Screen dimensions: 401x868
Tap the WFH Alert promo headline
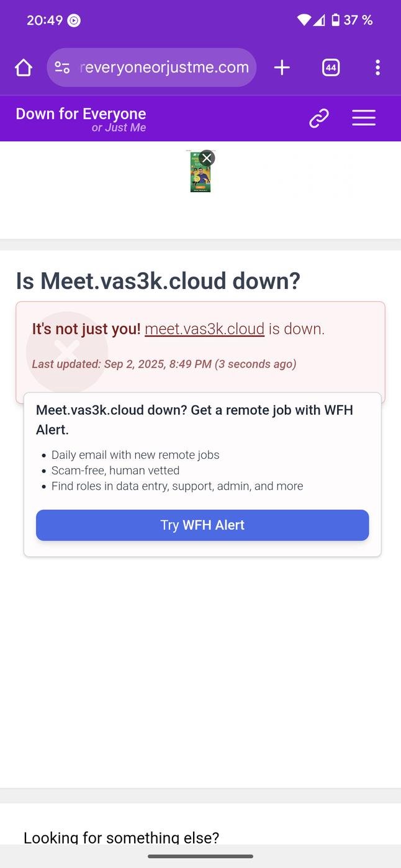pos(194,420)
